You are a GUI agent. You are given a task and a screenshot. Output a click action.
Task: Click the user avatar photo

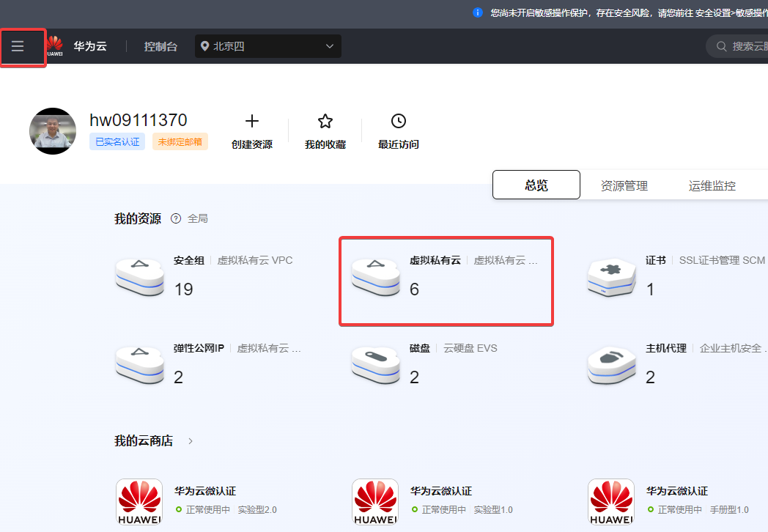coord(53,131)
